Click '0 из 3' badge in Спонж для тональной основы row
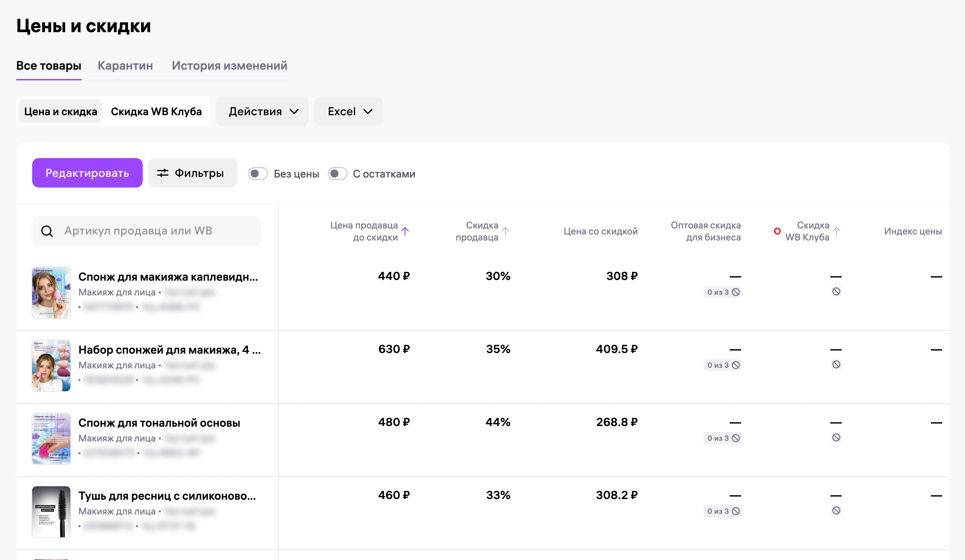This screenshot has height=560, width=965. (723, 438)
